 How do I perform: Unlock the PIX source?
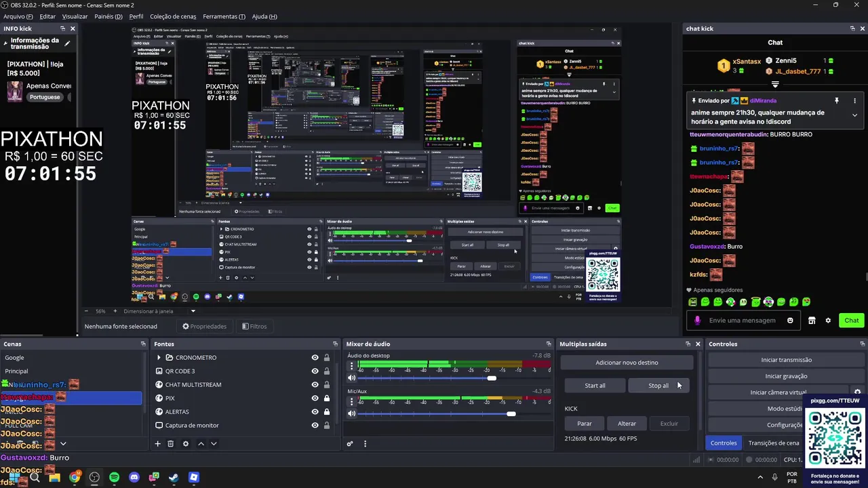point(327,399)
